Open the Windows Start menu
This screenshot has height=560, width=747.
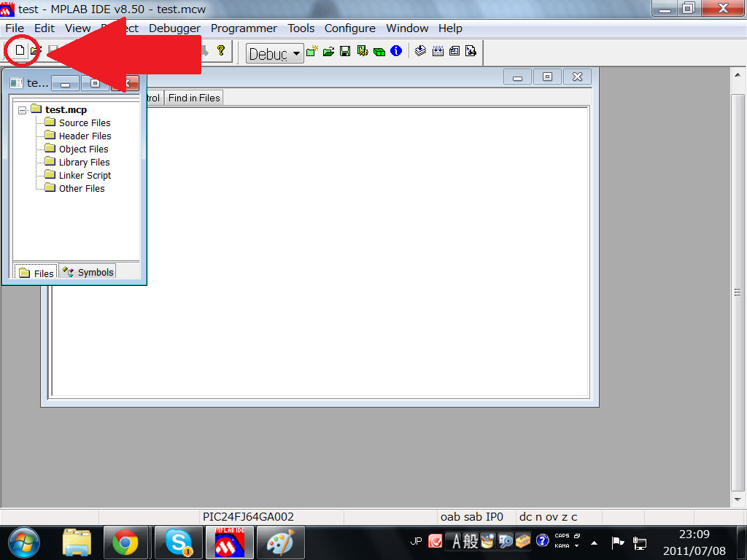[x=24, y=542]
